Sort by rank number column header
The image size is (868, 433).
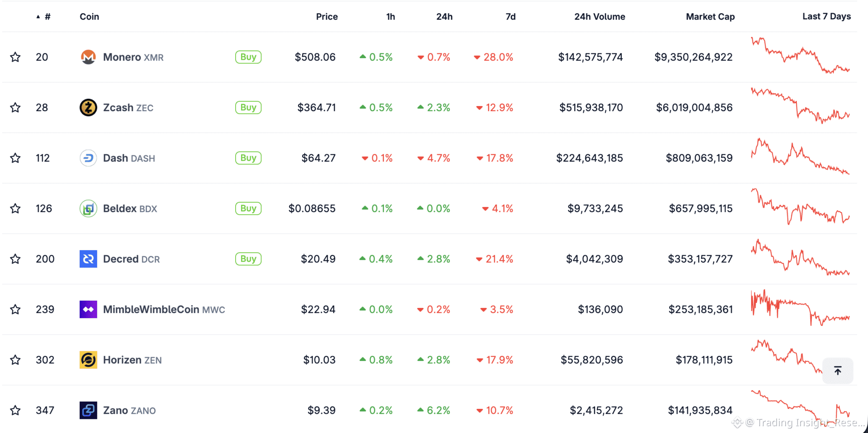(47, 17)
